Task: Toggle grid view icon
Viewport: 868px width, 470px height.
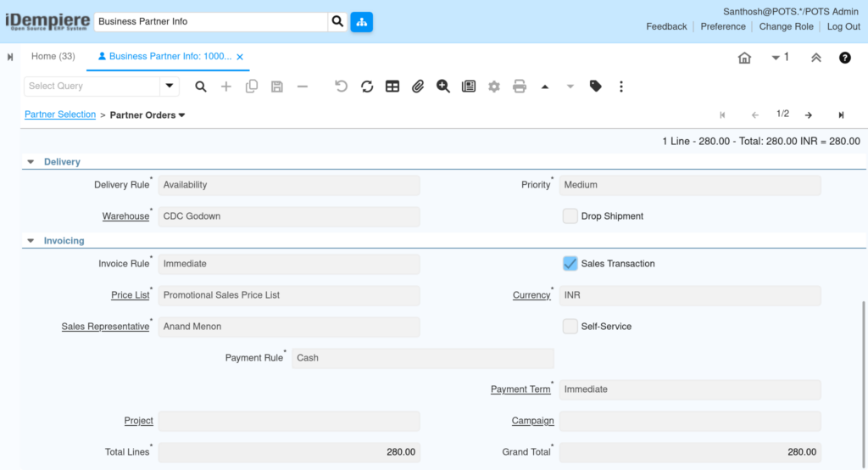Action: pos(392,87)
